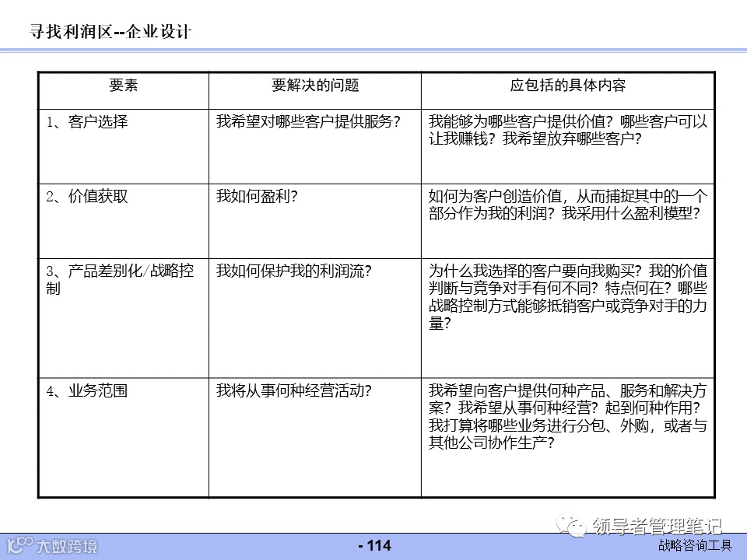Click the cell starting 如何为客户创造价值
Screen dimensions: 747x560
point(567,222)
